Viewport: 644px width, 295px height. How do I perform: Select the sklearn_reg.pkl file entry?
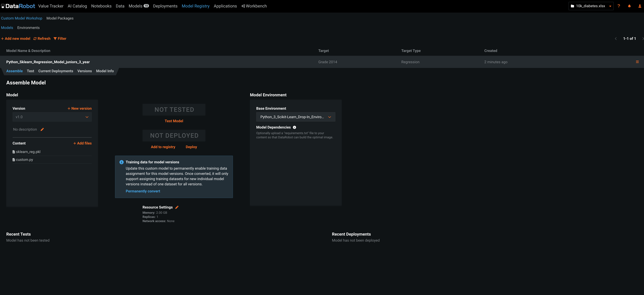pyautogui.click(x=28, y=152)
